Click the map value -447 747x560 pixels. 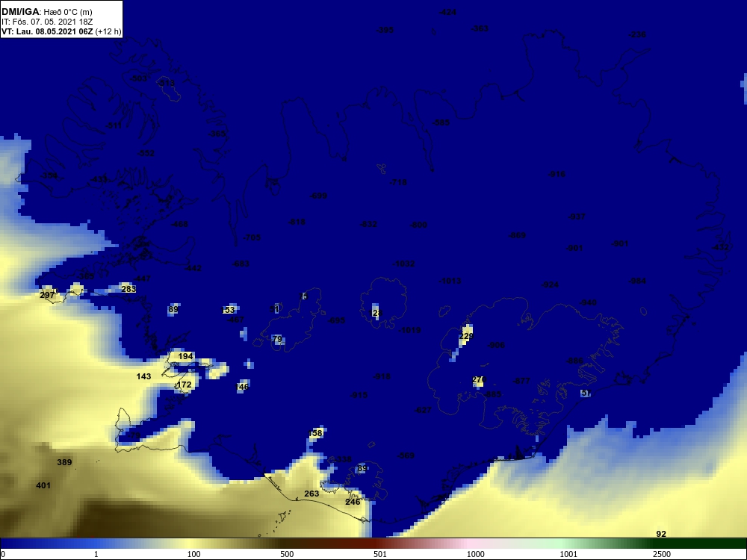(x=142, y=279)
